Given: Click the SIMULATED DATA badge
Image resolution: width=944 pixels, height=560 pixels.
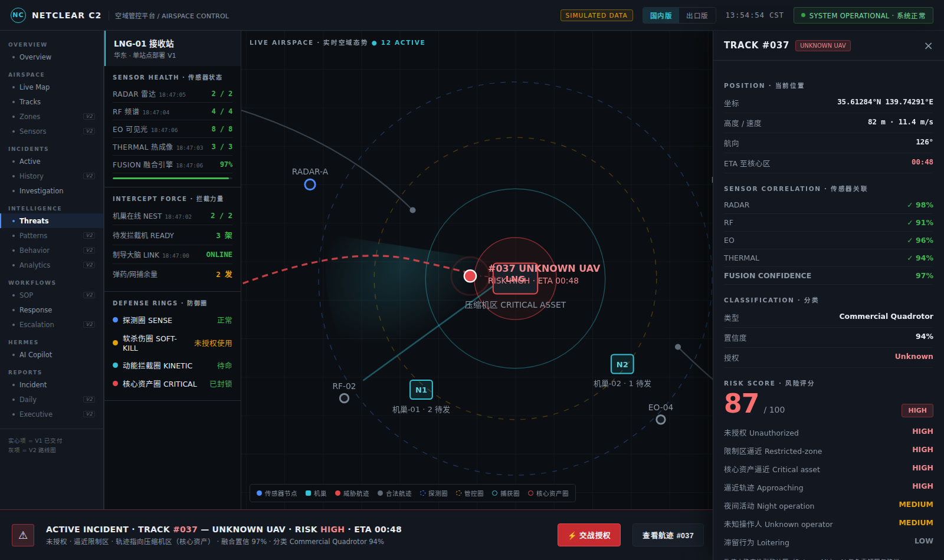Looking at the screenshot, I should tap(596, 15).
